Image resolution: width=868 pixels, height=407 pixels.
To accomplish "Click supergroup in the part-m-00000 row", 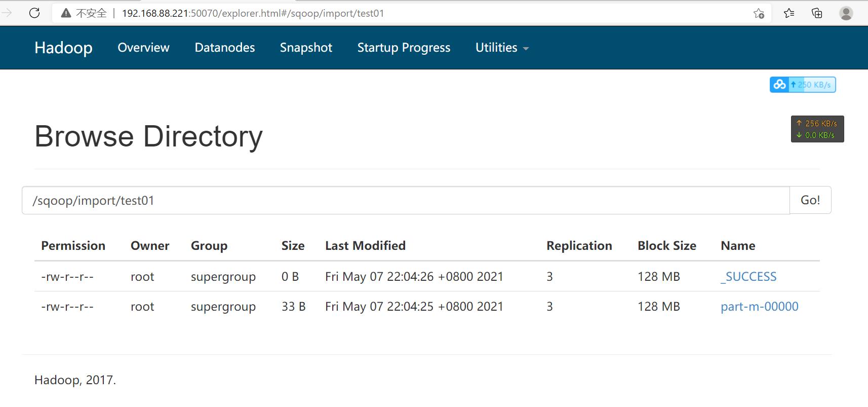I will point(223,307).
